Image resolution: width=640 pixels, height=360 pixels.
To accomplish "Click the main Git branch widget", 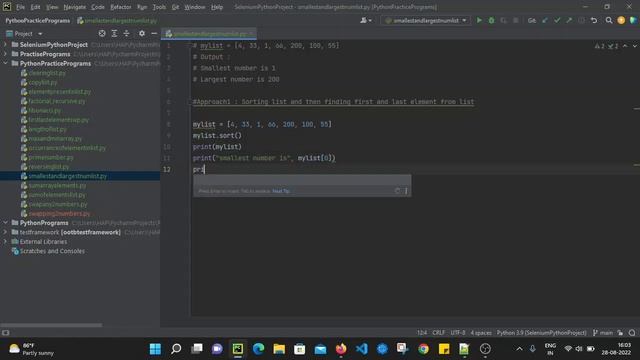I will point(602,333).
